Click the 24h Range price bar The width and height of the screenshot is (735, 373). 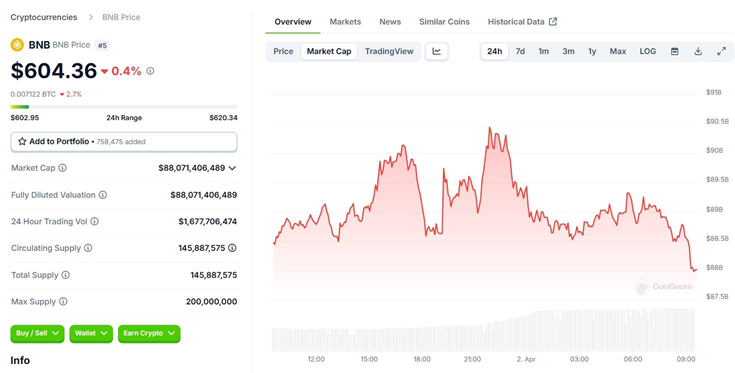click(x=124, y=107)
